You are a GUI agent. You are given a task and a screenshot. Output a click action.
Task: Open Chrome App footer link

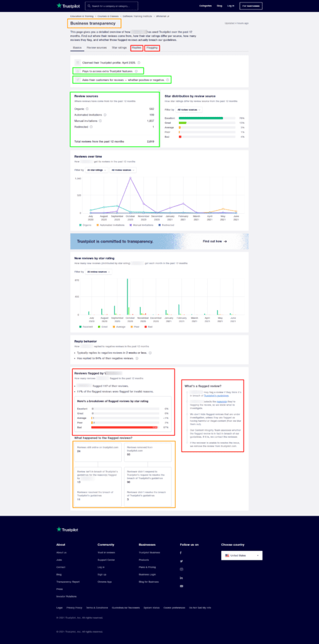point(104,582)
